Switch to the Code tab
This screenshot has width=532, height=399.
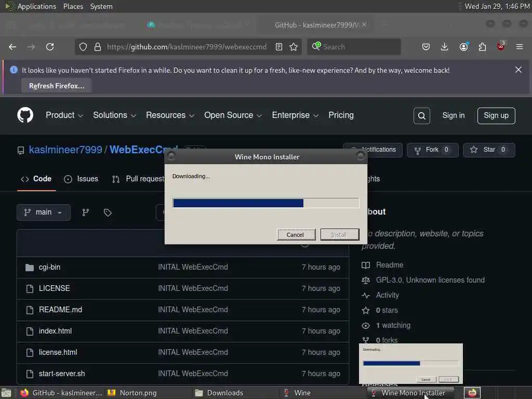coord(36,179)
